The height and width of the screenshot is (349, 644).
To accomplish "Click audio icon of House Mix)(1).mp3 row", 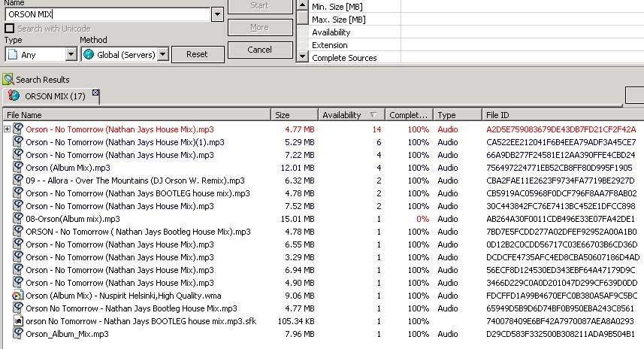I will [18, 141].
